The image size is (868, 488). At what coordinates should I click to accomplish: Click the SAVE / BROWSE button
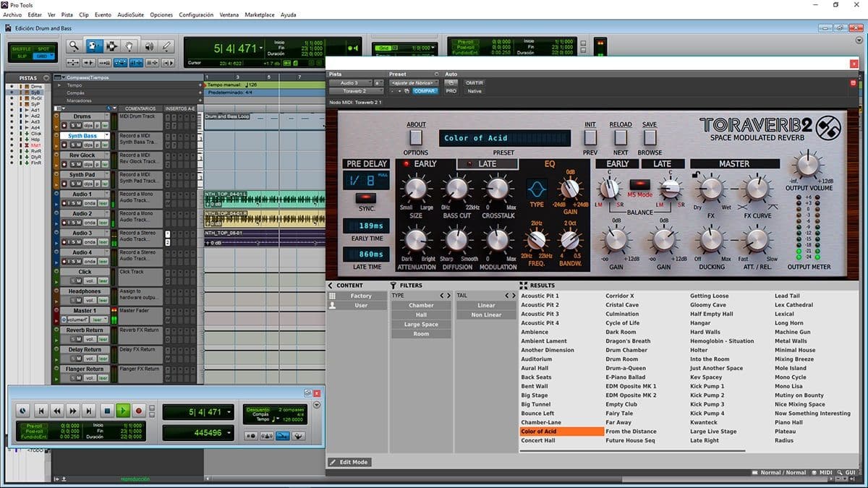click(x=650, y=137)
